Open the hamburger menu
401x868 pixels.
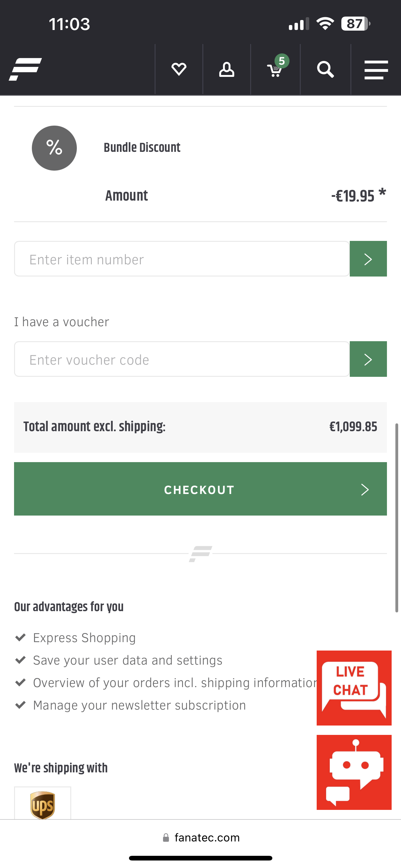click(x=376, y=70)
